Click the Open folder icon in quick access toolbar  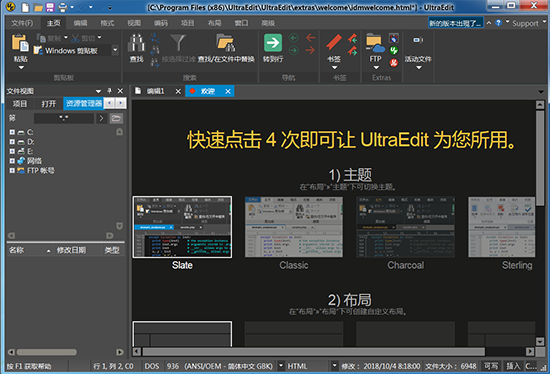(38, 7)
